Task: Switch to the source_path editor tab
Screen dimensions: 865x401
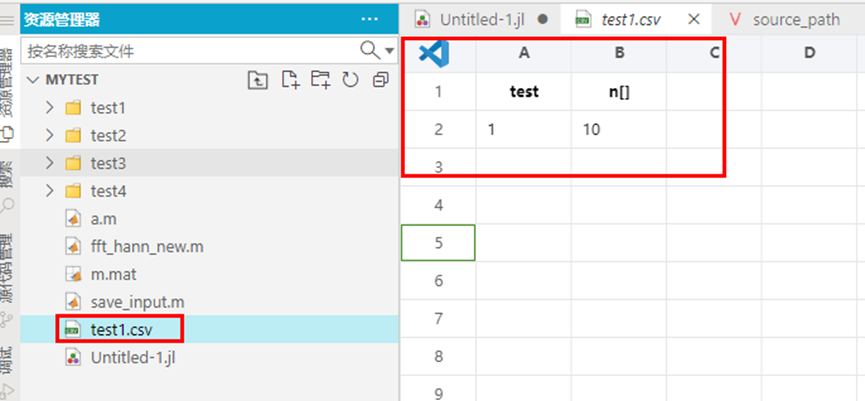Action: [x=789, y=19]
